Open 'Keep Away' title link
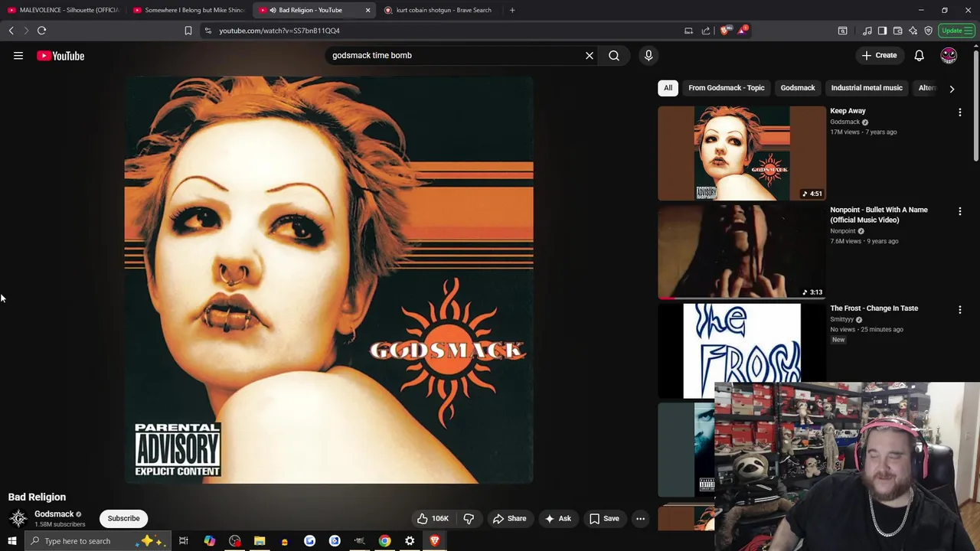The image size is (980, 551). click(848, 111)
